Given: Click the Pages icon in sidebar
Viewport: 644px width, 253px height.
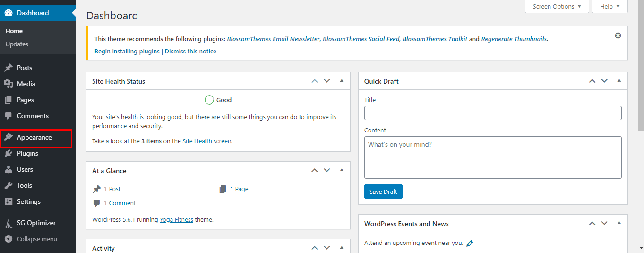Looking at the screenshot, I should coord(8,100).
